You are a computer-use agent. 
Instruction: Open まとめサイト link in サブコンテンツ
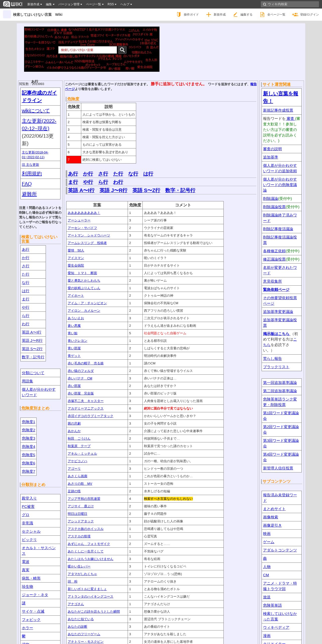click(274, 509)
